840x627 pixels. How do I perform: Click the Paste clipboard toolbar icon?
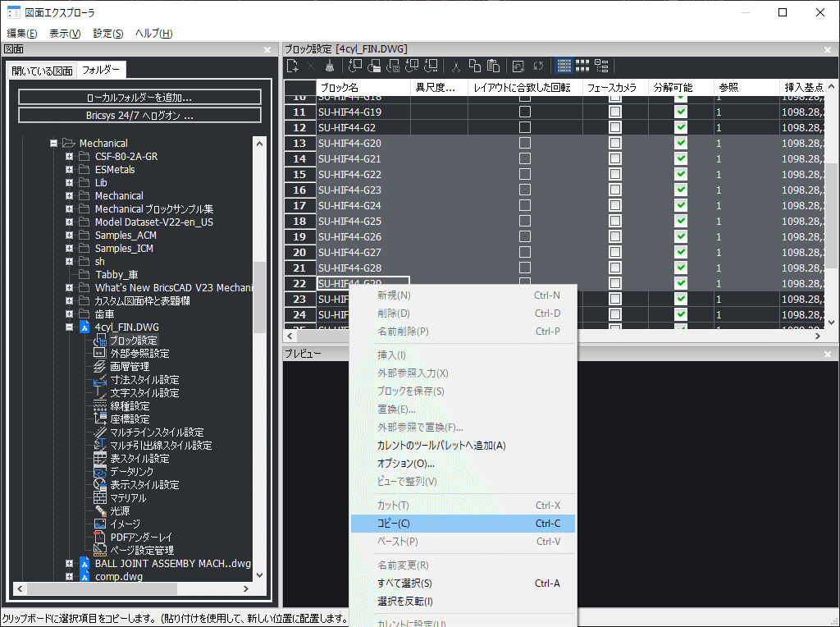coord(493,66)
